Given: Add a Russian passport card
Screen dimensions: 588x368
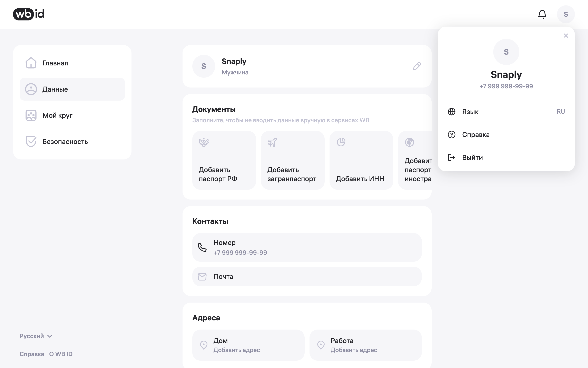Looking at the screenshot, I should pyautogui.click(x=224, y=160).
